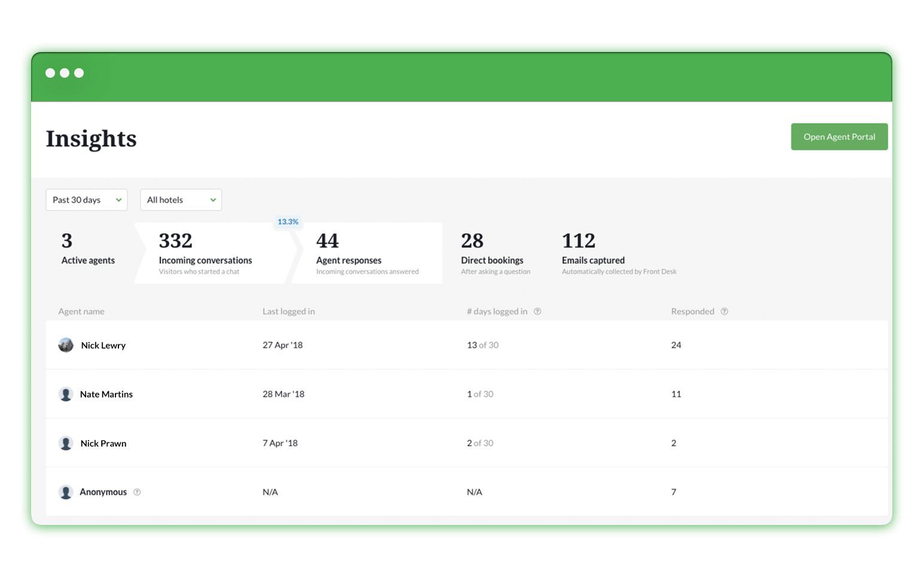The width and height of the screenshot is (924, 580).
Task: Click the 28 Mar '18 login date
Action: [x=283, y=394]
